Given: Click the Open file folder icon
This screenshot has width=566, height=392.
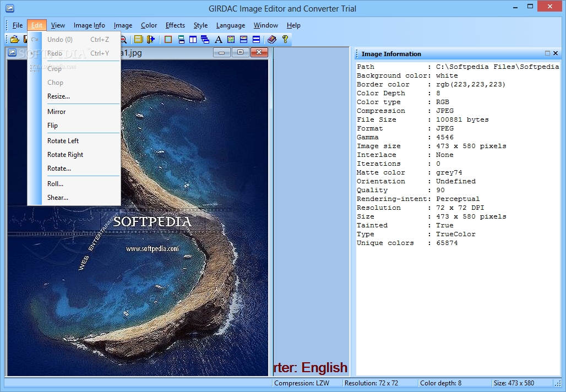Looking at the screenshot, I should [15, 39].
